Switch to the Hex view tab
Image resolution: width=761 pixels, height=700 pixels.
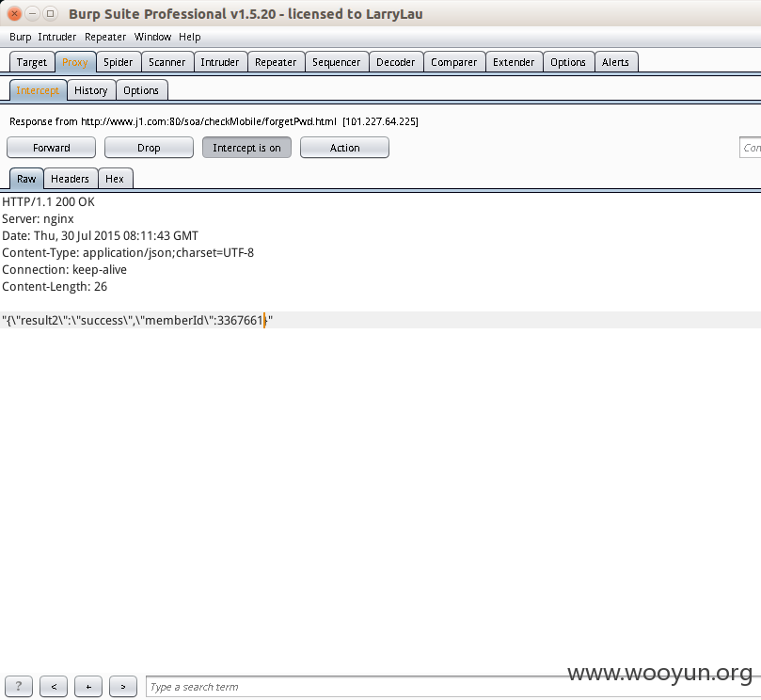tap(115, 179)
